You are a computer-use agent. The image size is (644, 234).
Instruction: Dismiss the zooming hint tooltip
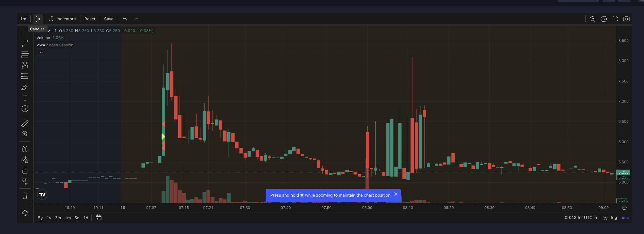396,194
